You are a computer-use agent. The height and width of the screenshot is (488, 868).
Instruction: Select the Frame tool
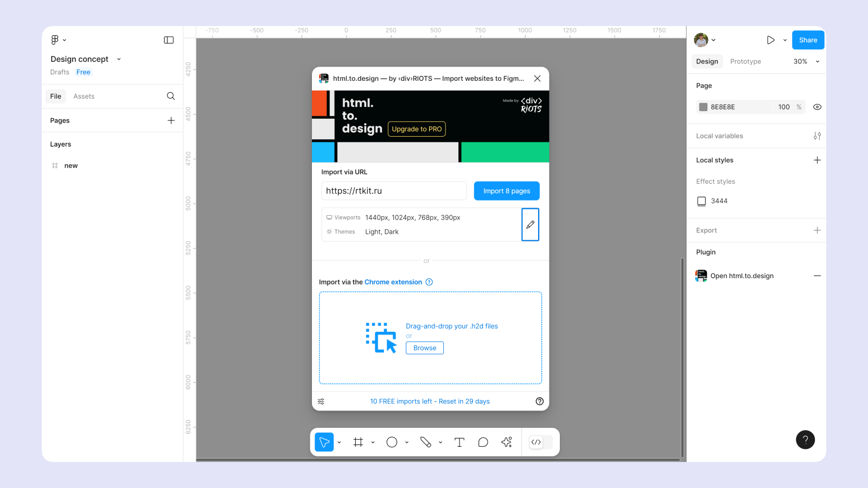(x=358, y=442)
